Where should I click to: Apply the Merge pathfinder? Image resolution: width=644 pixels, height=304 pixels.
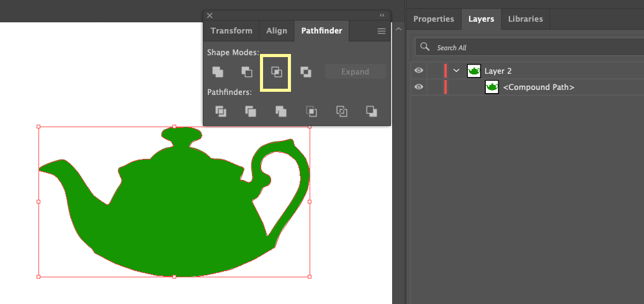(x=281, y=111)
